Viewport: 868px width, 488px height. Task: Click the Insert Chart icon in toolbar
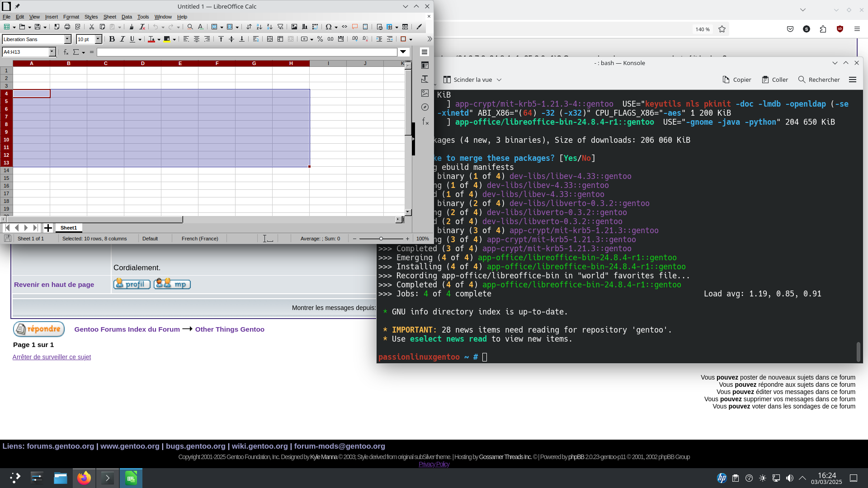click(x=305, y=27)
